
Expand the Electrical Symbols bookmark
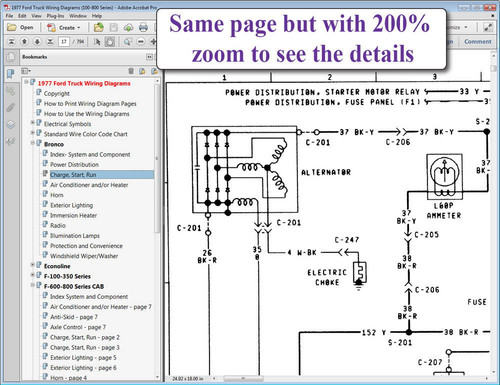pos(33,123)
